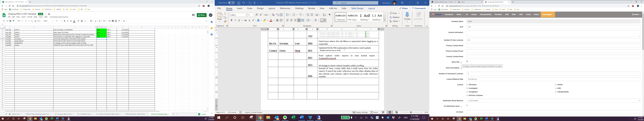
Task: Click borders icon in Google Sheets toolbar
Action: pos(82,21)
